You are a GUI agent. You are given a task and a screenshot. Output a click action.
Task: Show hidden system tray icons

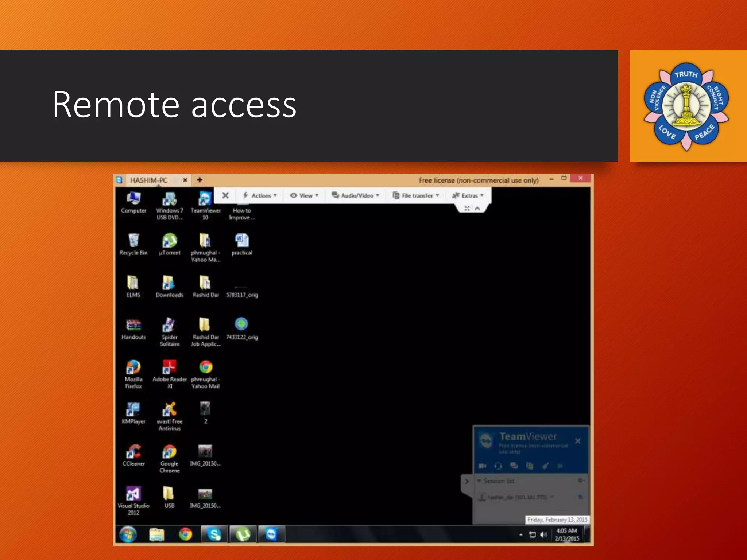coord(521,535)
